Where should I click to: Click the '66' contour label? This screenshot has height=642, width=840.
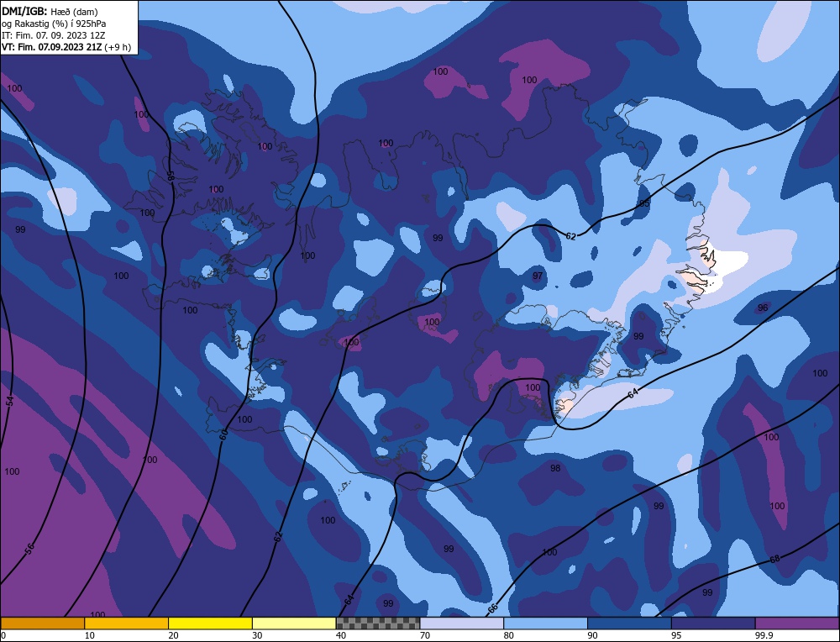coord(493,608)
